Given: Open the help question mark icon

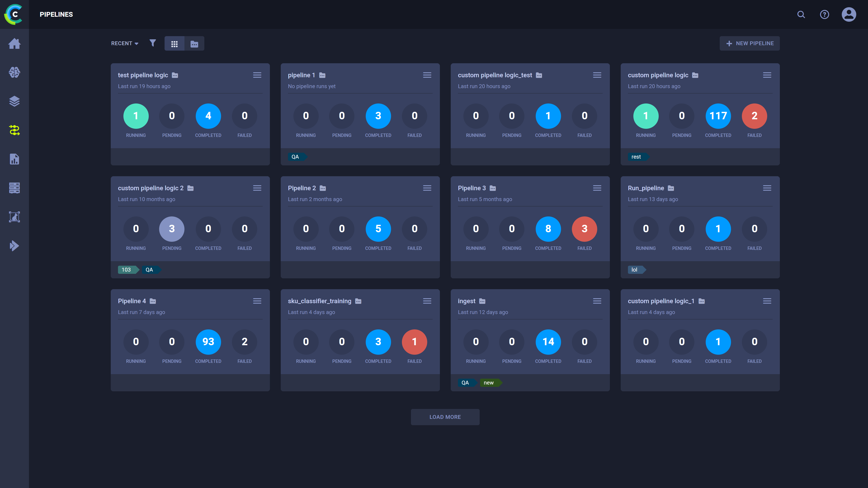Looking at the screenshot, I should pyautogui.click(x=825, y=14).
